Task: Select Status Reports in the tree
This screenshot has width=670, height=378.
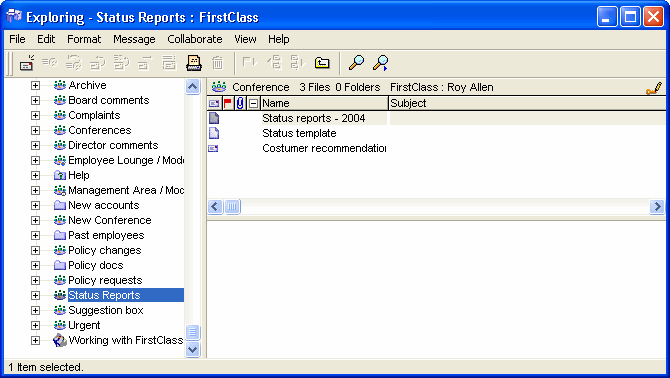Action: pos(126,295)
